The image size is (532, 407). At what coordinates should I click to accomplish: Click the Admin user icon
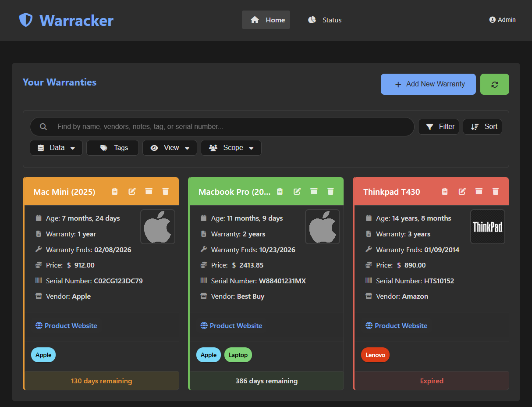492,20
